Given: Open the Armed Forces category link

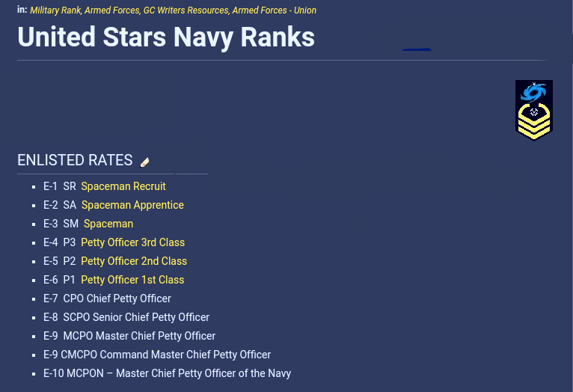Looking at the screenshot, I should [x=111, y=10].
